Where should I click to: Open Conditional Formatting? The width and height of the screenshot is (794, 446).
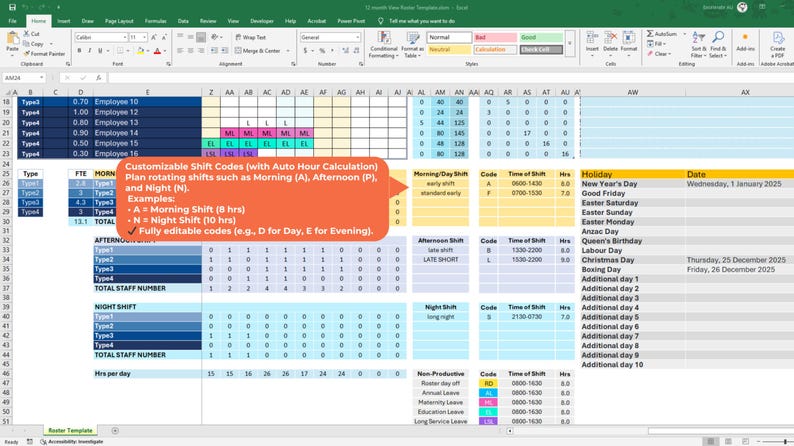pyautogui.click(x=383, y=45)
